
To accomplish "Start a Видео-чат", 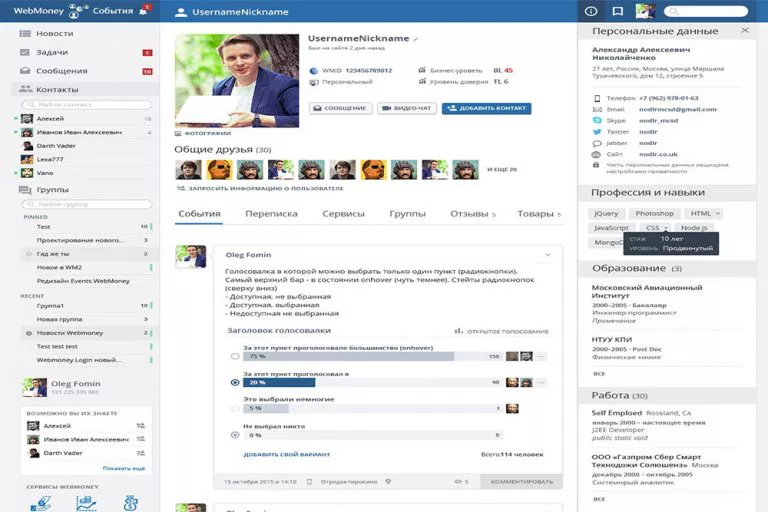I will coord(407,108).
